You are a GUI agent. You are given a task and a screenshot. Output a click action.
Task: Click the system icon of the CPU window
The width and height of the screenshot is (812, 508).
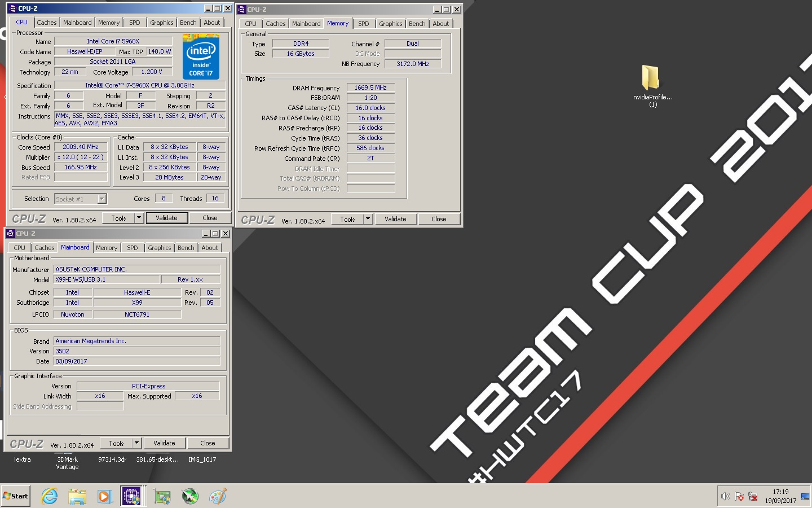tap(13, 8)
